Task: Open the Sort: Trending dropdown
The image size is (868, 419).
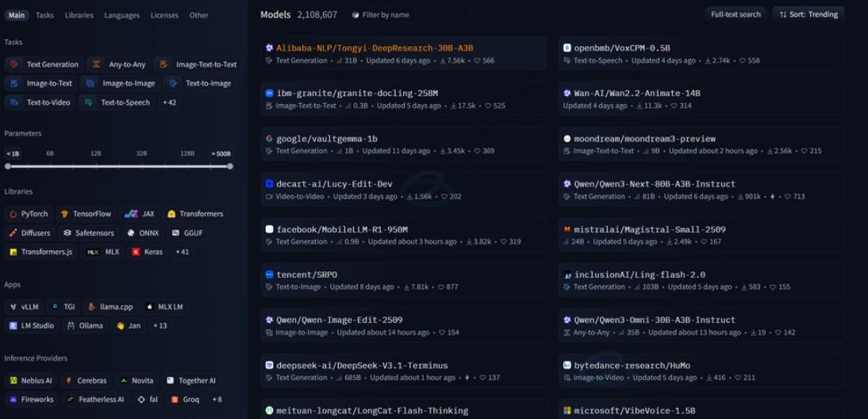Action: tap(808, 15)
